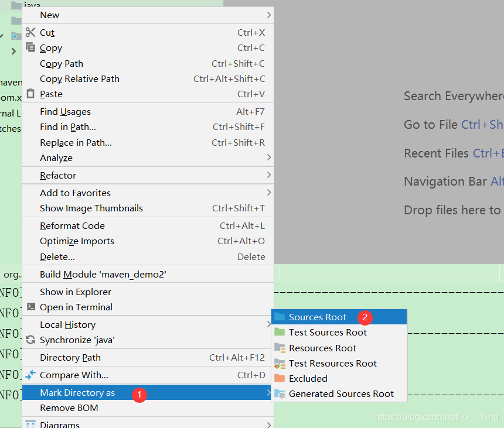Mark directory as Test Resources Root

[339, 363]
